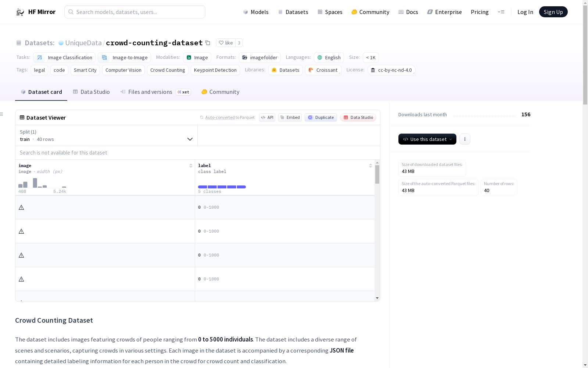Image resolution: width=588 pixels, height=368 pixels.
Task: Click the warning icon in the fourth image row
Action: tap(21, 279)
